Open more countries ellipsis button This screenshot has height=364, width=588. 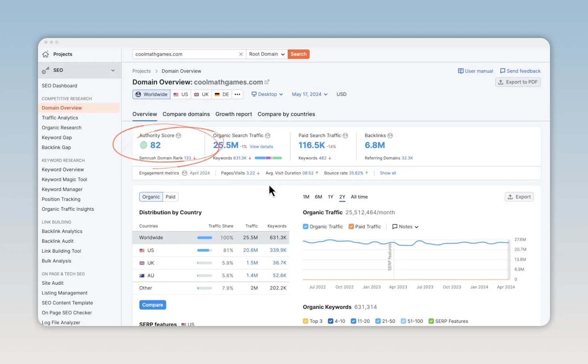(x=237, y=94)
